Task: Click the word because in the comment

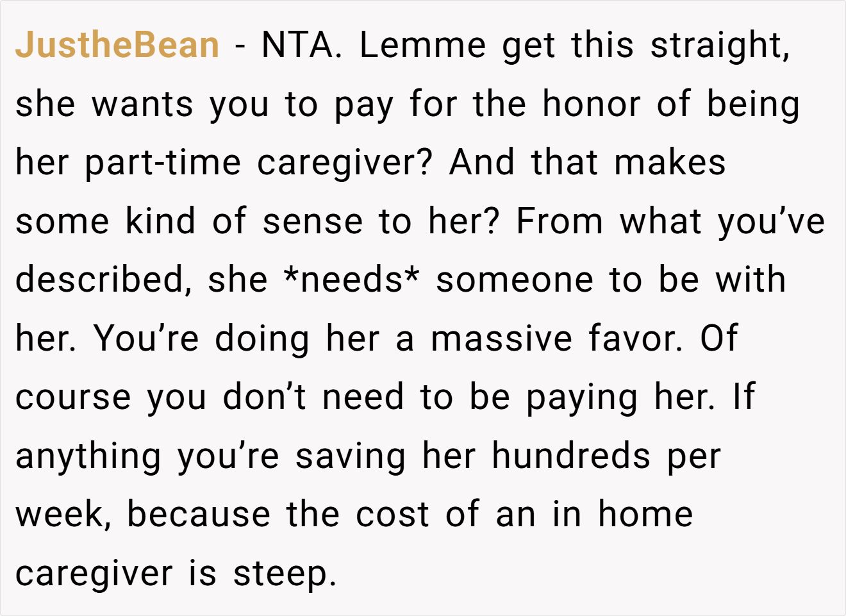Action: 198,514
